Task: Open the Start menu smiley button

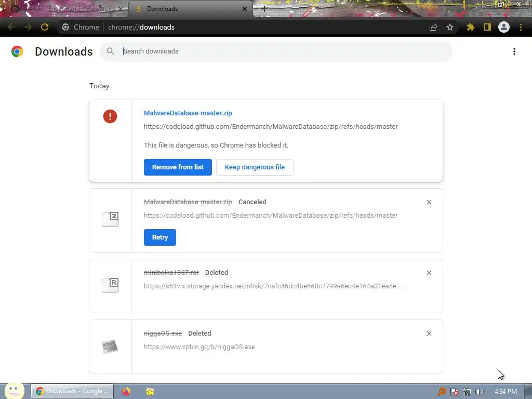Action: (14, 391)
